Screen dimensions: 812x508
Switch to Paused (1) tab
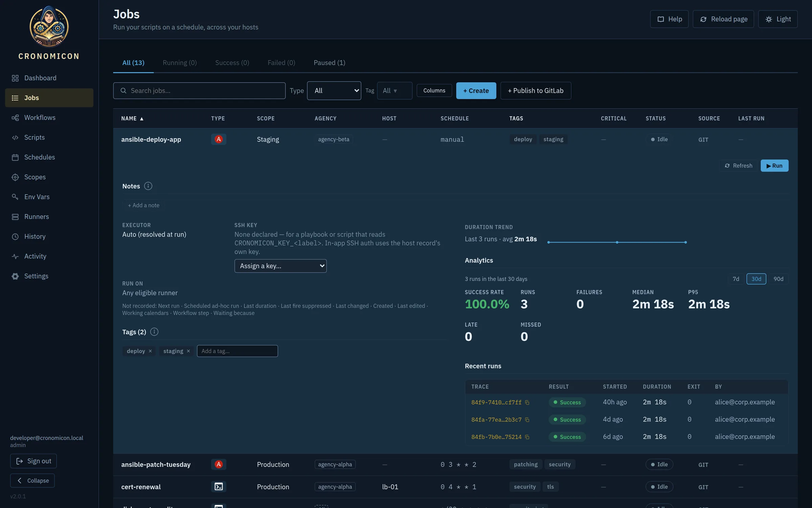[329, 63]
